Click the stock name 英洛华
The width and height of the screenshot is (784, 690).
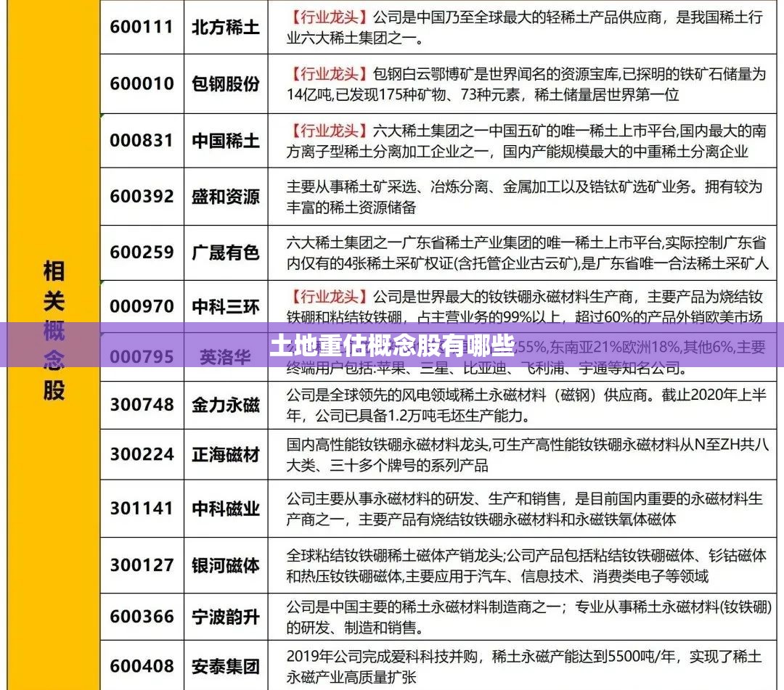[x=226, y=357]
